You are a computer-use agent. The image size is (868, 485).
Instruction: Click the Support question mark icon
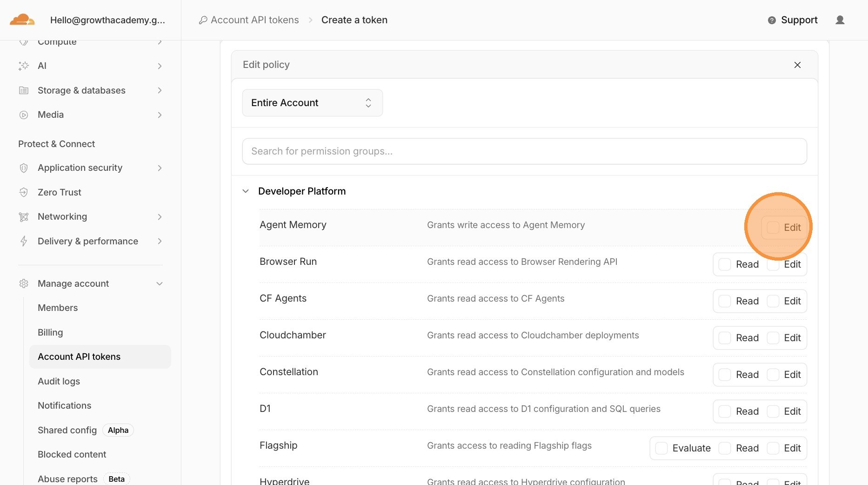[772, 20]
